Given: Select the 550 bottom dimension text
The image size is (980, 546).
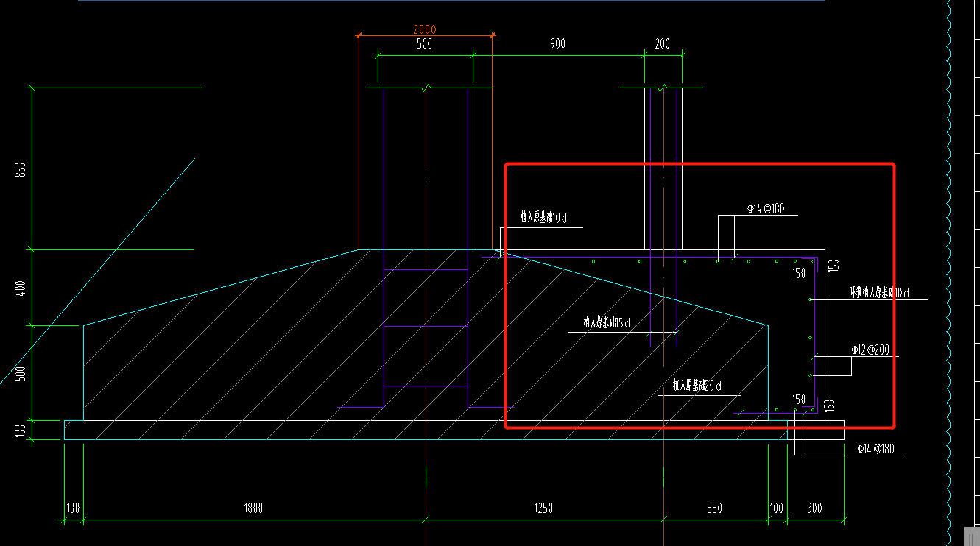Looking at the screenshot, I should pyautogui.click(x=714, y=508).
